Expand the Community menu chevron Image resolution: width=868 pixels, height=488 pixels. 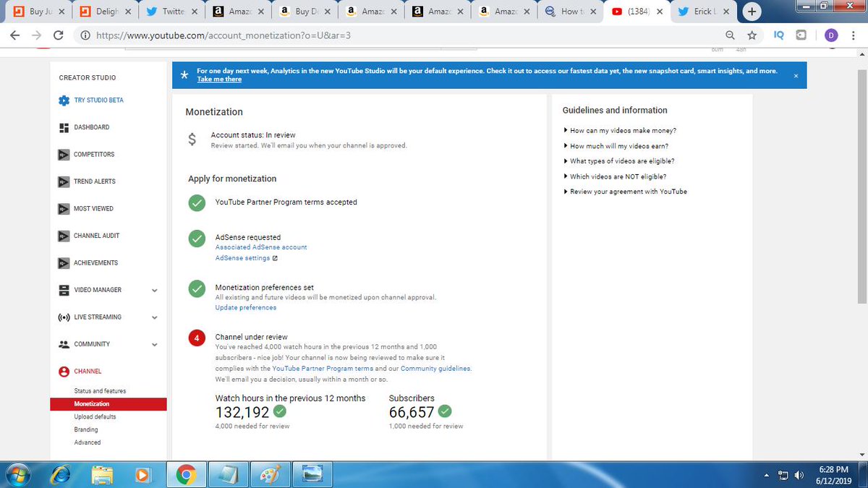(x=154, y=345)
